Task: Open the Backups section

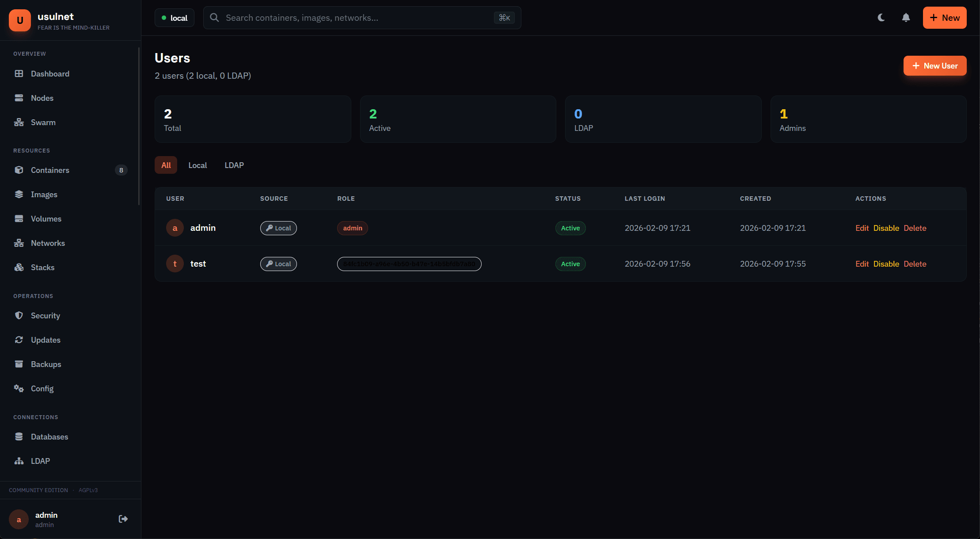Action: tap(46, 364)
